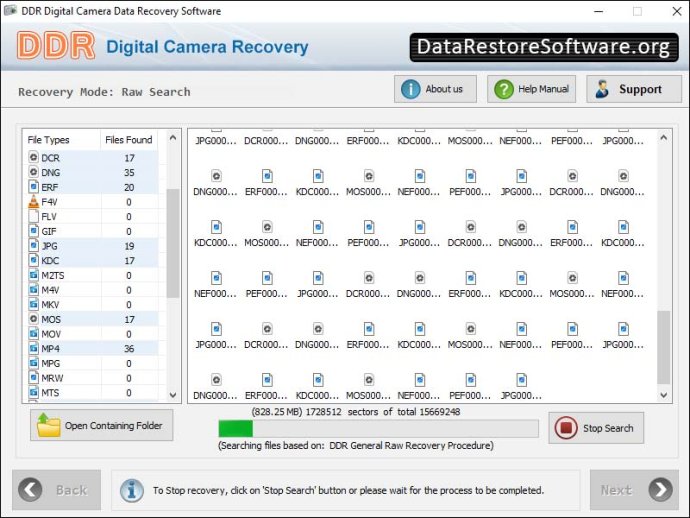
Task: Click the results pane scrollbar thumb
Action: click(664, 347)
